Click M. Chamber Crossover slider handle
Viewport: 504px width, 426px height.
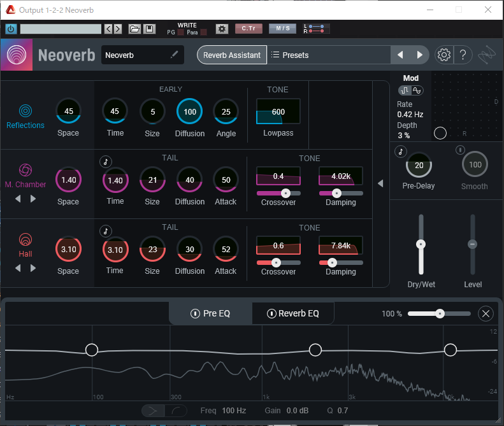point(285,193)
